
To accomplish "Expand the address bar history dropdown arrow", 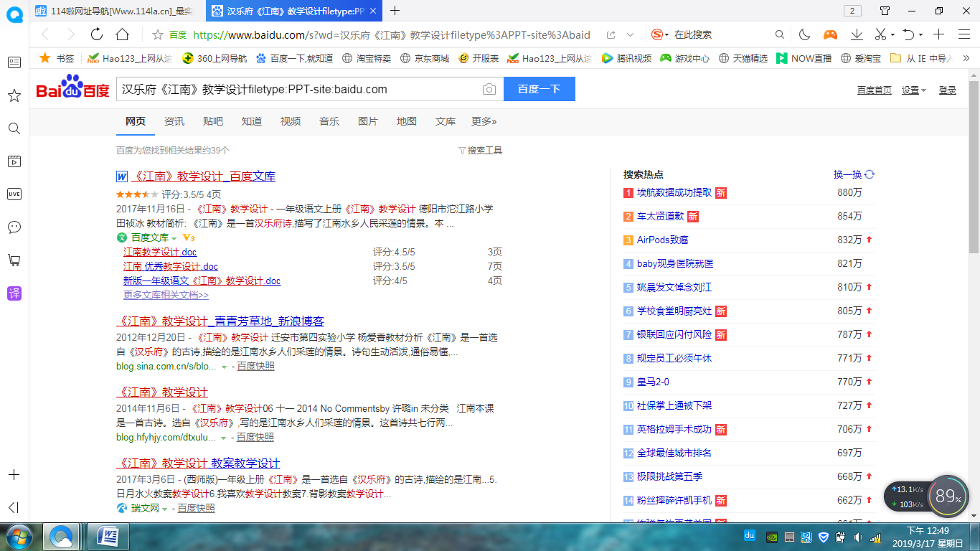I will (x=630, y=34).
